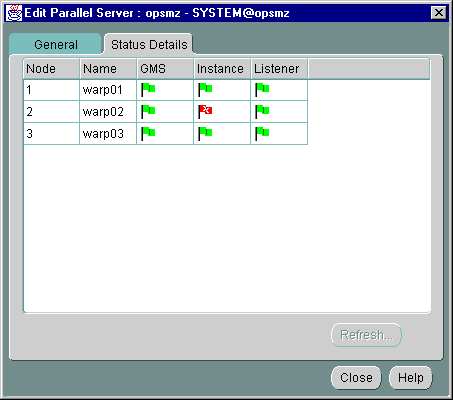Click the green GMS flag for warp02
The height and width of the screenshot is (400, 453).
tap(148, 111)
